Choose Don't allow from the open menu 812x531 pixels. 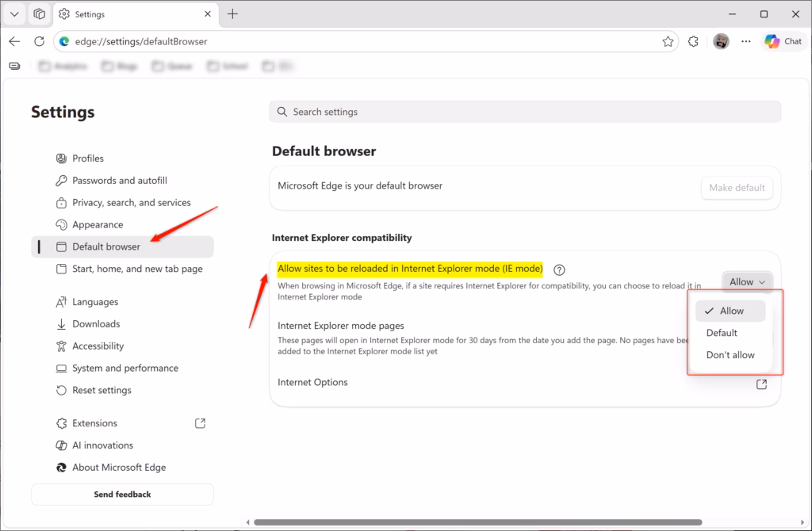tap(730, 354)
